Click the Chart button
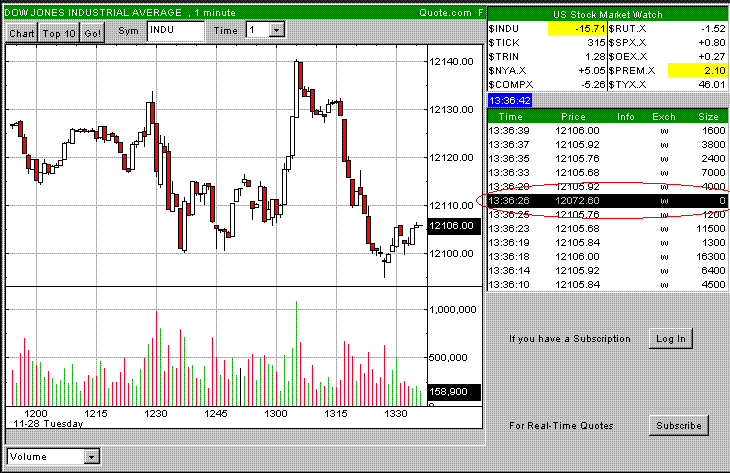This screenshot has height=473, width=730. tap(22, 34)
